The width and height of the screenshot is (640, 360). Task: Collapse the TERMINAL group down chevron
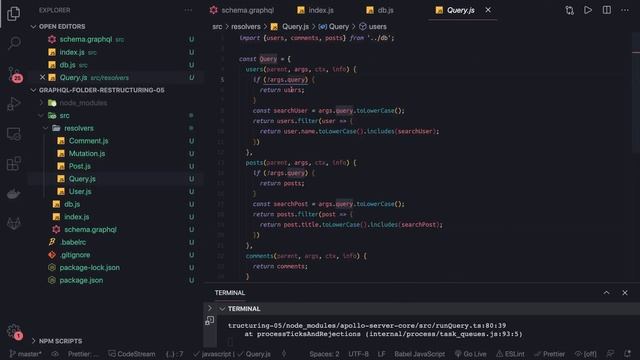click(x=222, y=309)
